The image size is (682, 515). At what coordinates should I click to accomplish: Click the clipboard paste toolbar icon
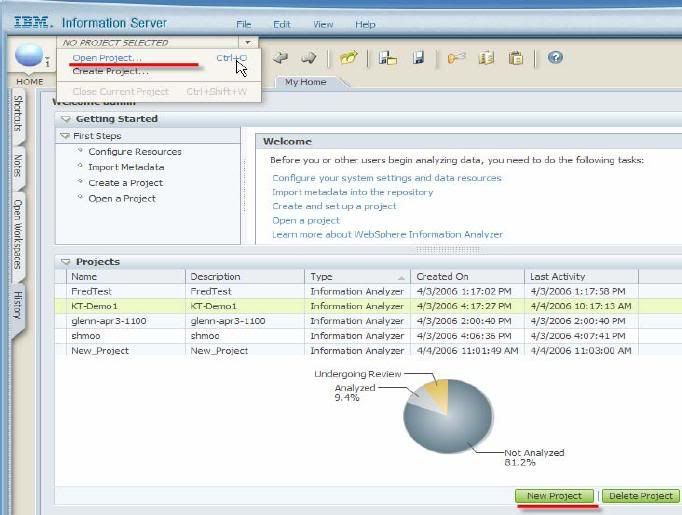click(x=516, y=58)
